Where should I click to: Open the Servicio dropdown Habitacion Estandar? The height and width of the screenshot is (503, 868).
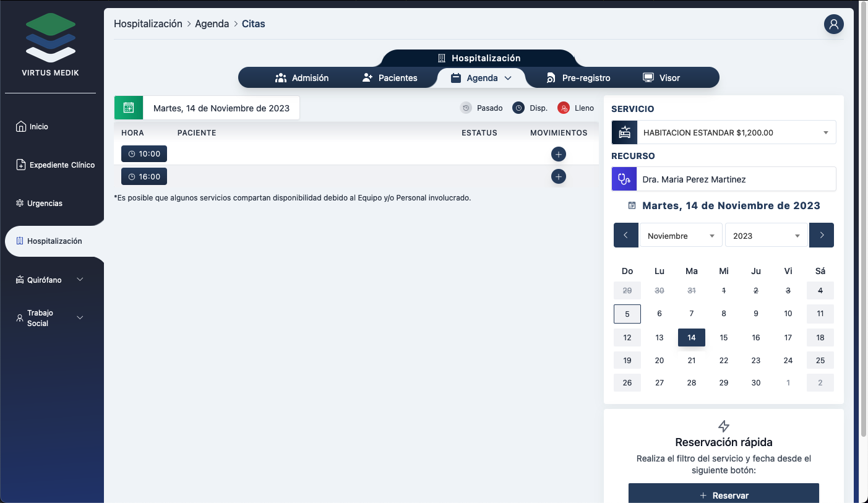click(x=736, y=132)
